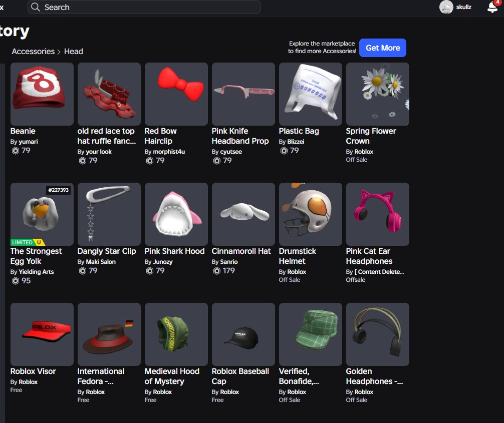Open the Red Bow Hairclip thumbnail
Screen dimensions: 504x423
[x=176, y=94]
